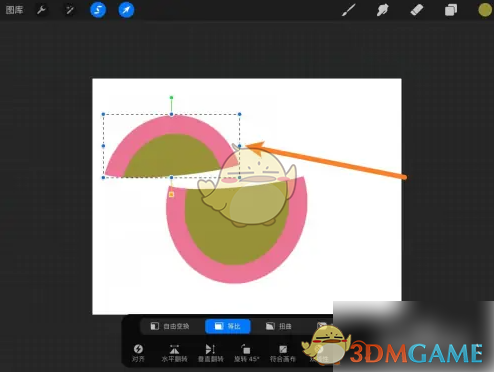This screenshot has height=372, width=494.
Task: Toggle the Selection S tool
Action: 98,10
